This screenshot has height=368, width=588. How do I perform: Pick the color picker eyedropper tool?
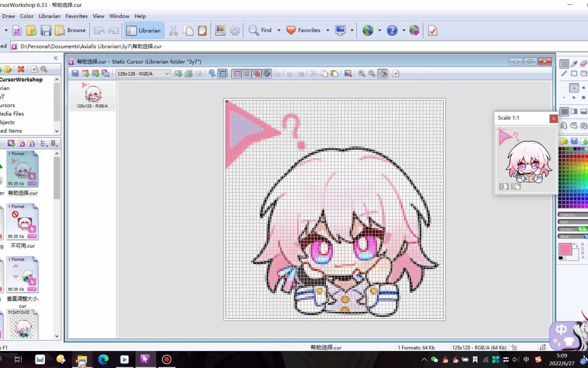point(574,64)
